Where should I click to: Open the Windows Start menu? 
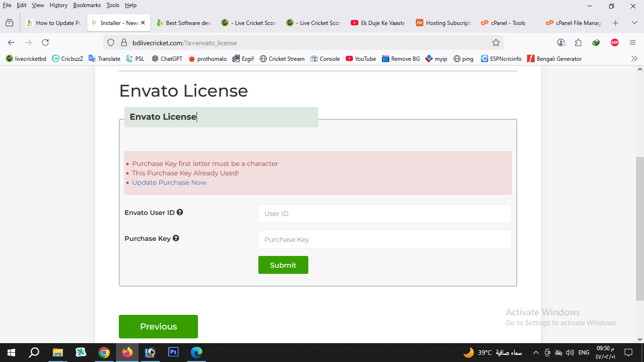point(11,352)
